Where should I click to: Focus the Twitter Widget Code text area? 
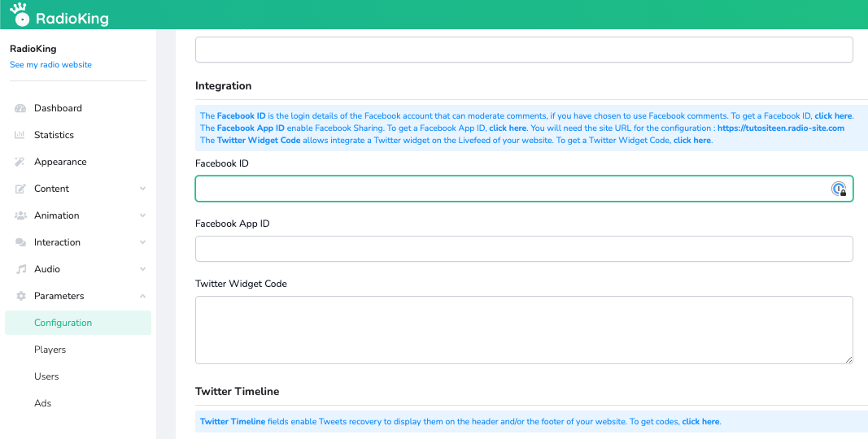point(524,330)
